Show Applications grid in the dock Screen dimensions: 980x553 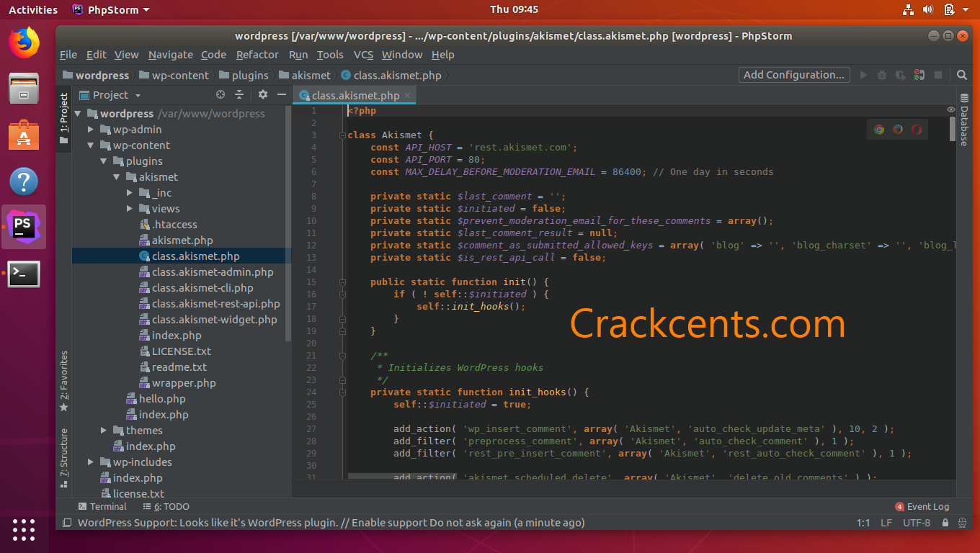[x=24, y=529]
